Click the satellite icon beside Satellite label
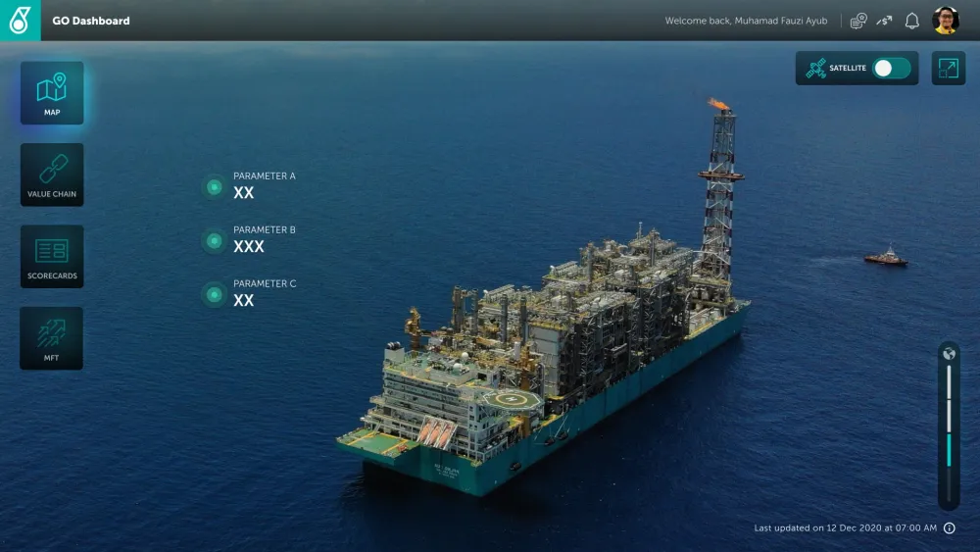 click(815, 69)
